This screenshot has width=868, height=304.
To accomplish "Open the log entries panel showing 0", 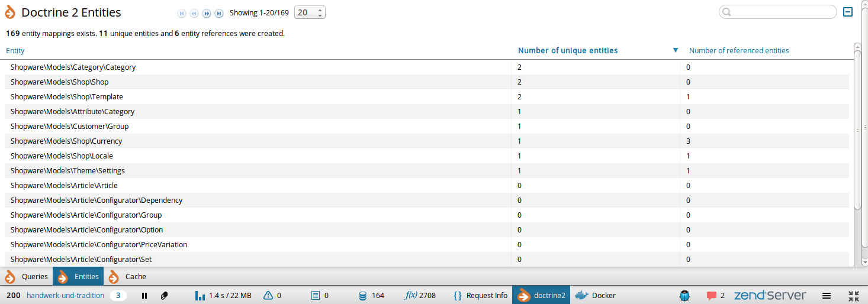I will pos(320,295).
